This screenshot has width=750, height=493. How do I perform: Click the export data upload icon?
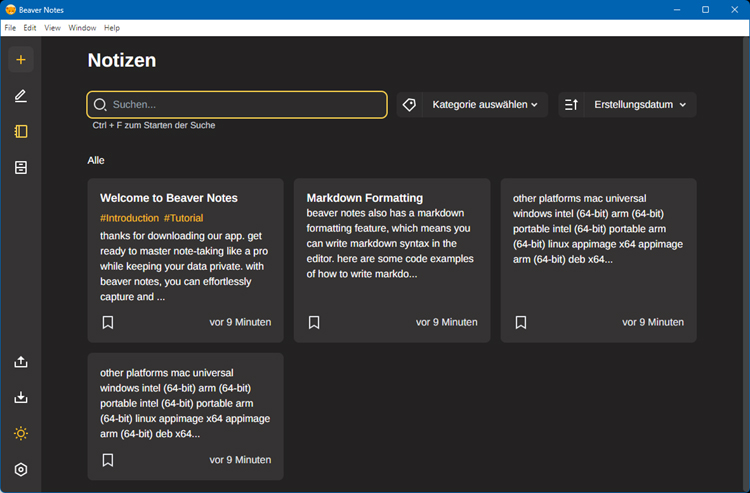point(21,362)
